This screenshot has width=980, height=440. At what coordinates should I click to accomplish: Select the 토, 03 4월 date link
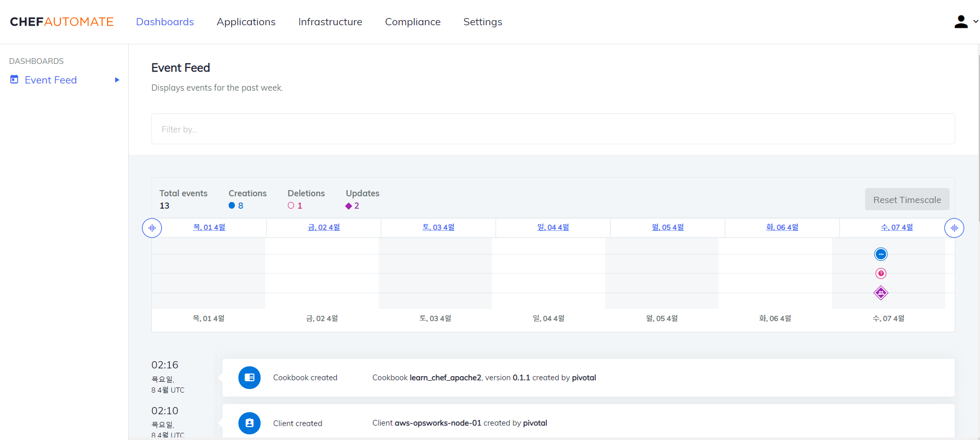click(x=438, y=227)
